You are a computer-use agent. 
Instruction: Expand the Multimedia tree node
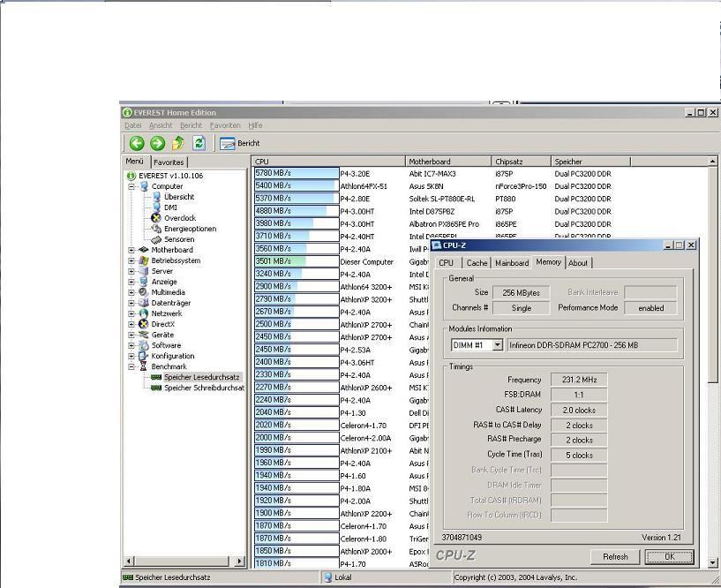pyautogui.click(x=131, y=292)
